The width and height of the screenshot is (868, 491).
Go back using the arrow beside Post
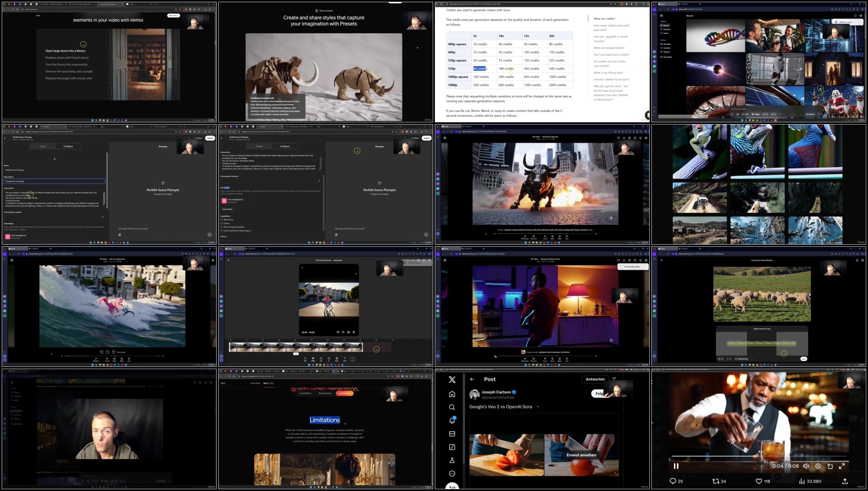(472, 379)
